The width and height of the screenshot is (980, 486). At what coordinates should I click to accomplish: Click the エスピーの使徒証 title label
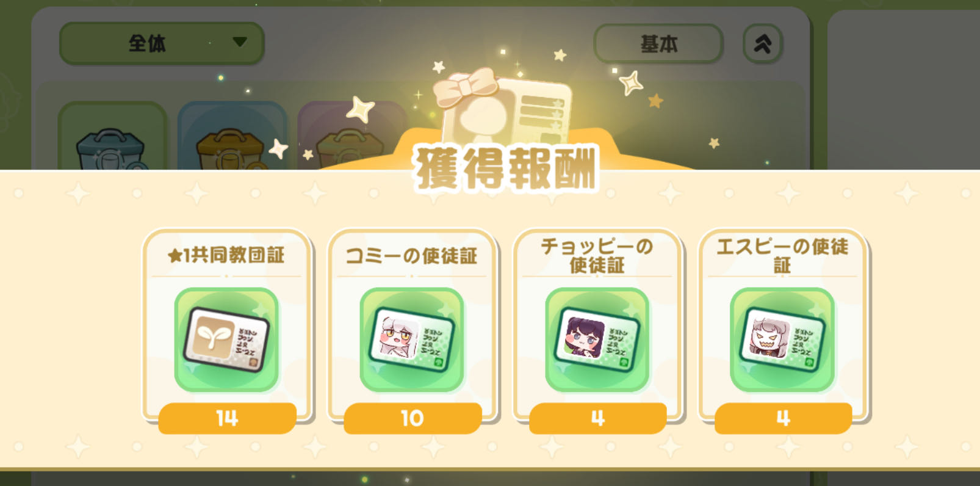tap(782, 255)
